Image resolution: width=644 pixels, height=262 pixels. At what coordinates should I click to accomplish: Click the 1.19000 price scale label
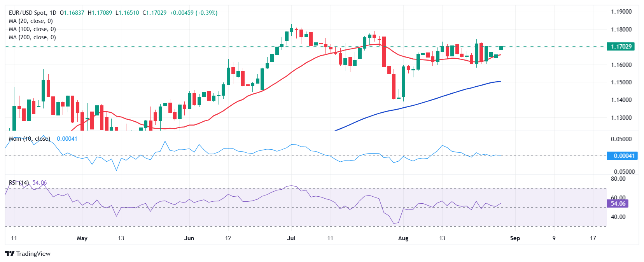621,12
